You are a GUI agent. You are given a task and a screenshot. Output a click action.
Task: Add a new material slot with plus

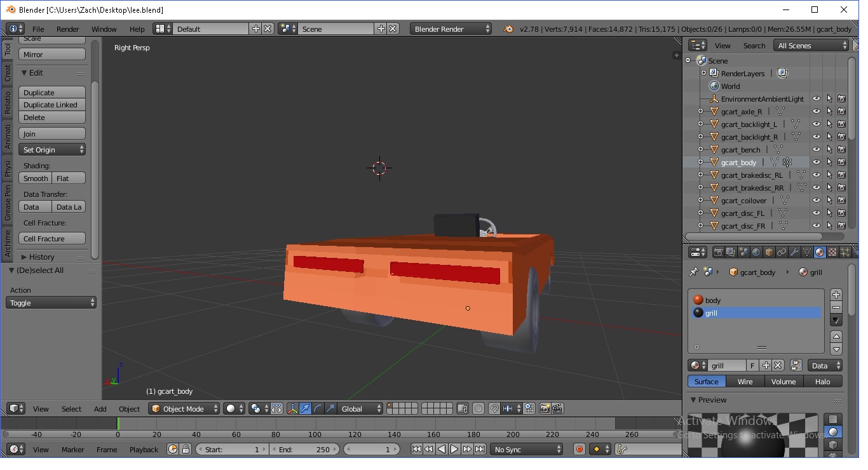click(836, 294)
